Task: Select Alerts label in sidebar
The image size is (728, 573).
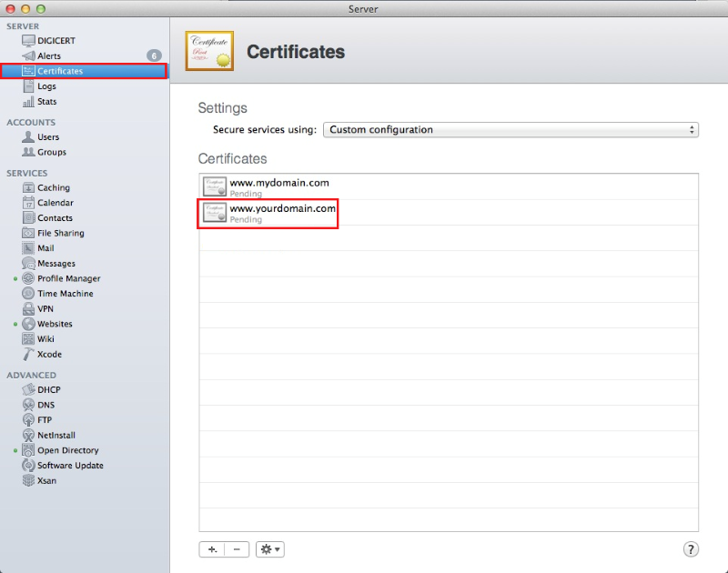Action: pos(49,55)
